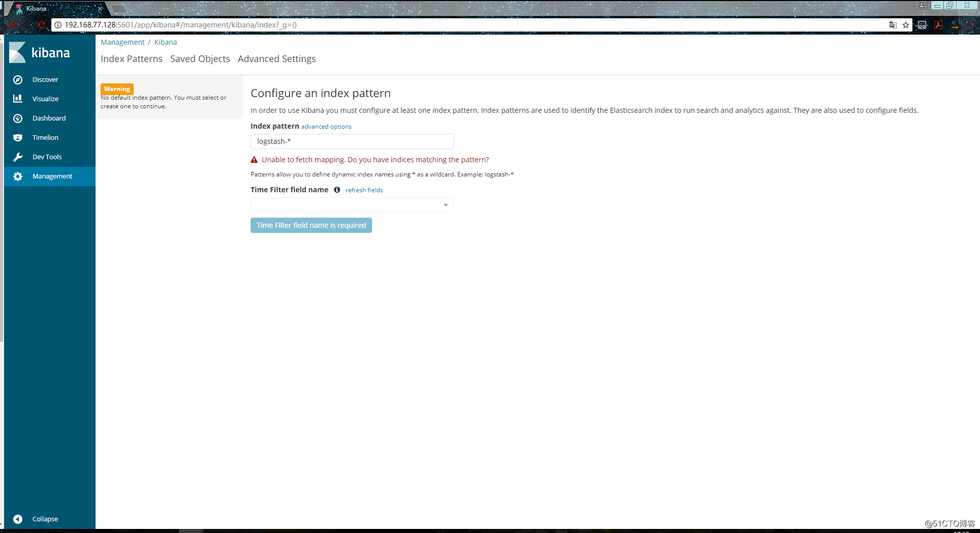
Task: Close the Kibana browser tab
Action: coord(100,9)
